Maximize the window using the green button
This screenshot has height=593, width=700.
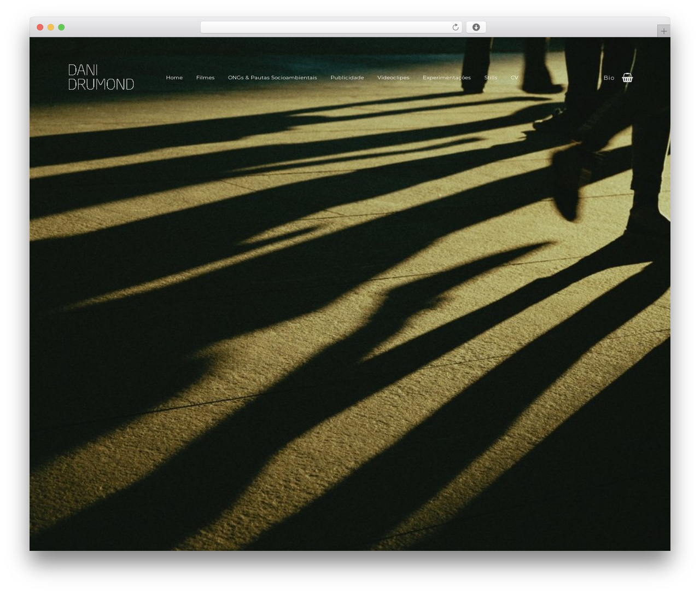click(61, 27)
